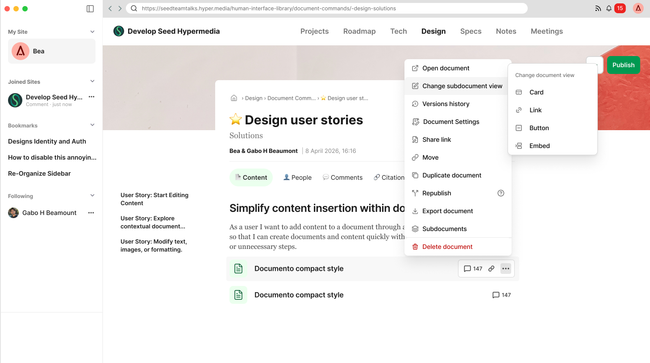The width and height of the screenshot is (650, 363).
Task: Collapse the Joined Sites section
Action: coord(92,81)
